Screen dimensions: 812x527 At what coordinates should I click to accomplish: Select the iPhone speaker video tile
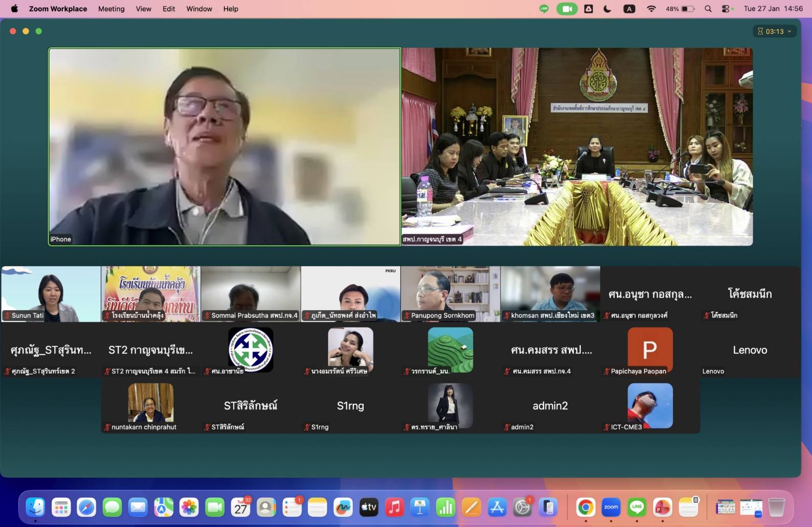pos(224,147)
